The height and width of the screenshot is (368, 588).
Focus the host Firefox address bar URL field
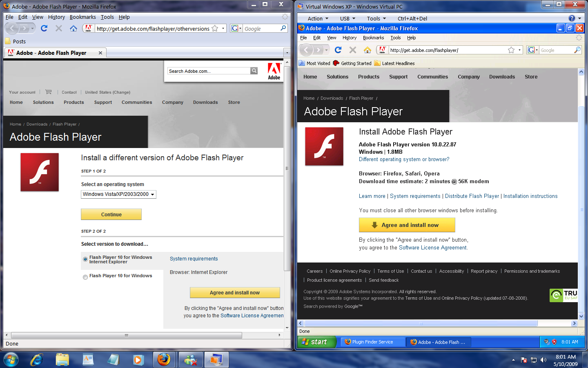pyautogui.click(x=153, y=29)
